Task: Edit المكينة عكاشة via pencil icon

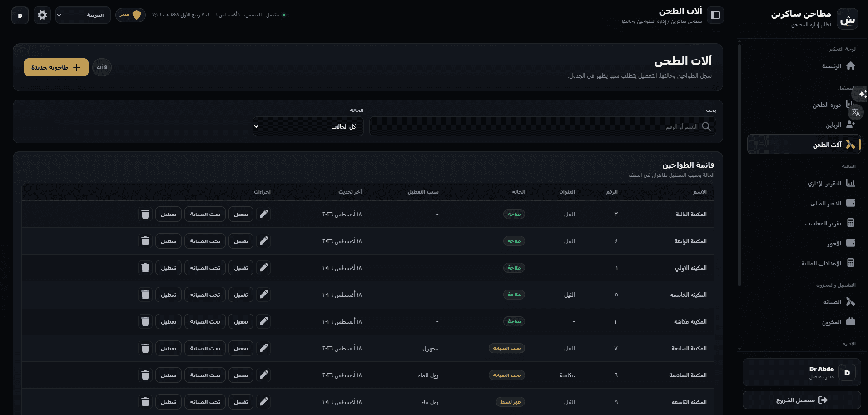Action: [264, 321]
